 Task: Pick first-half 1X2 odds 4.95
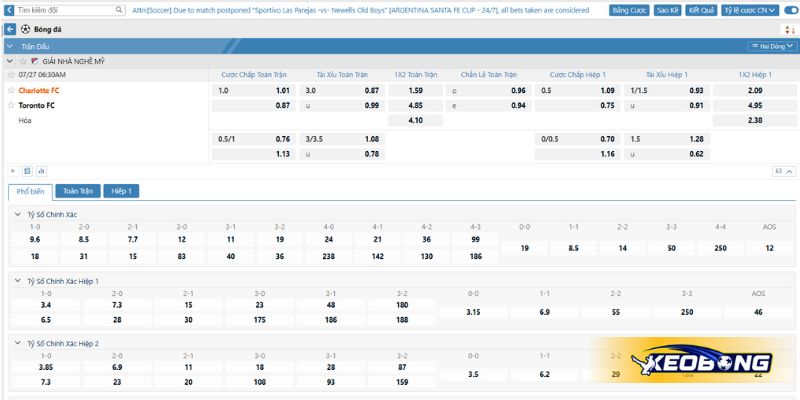[x=755, y=106]
